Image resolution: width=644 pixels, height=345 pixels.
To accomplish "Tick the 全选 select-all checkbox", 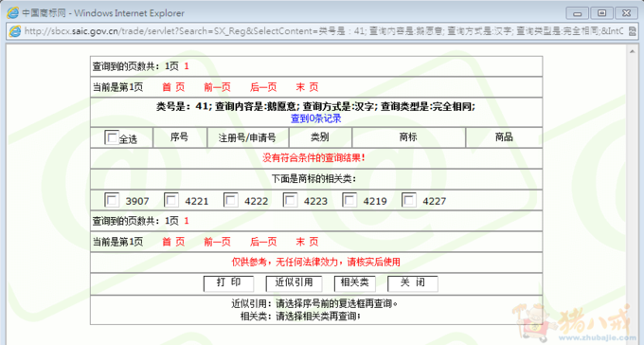I will pyautogui.click(x=112, y=137).
